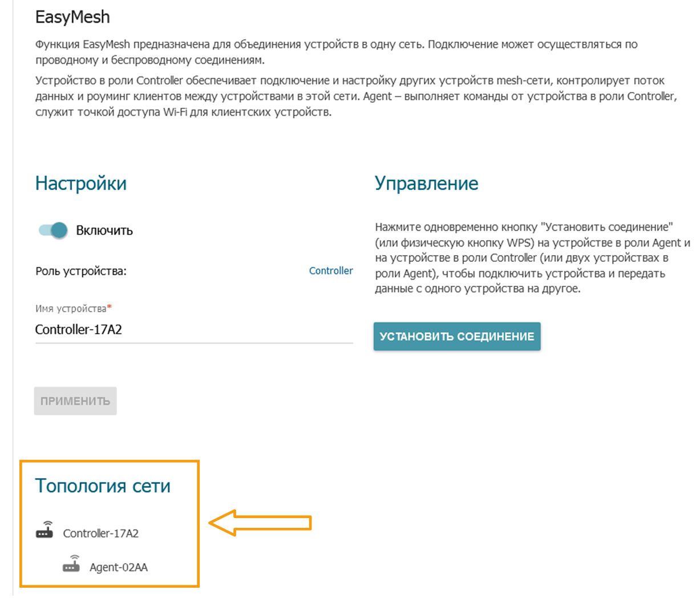The image size is (700, 598).
Task: Click the Топология сети heading
Action: click(103, 486)
